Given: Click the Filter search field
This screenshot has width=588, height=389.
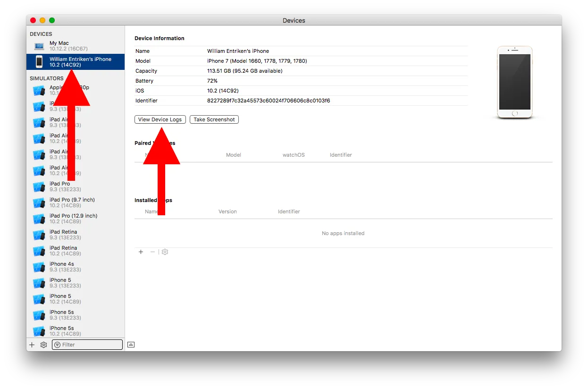Looking at the screenshot, I should coord(87,345).
